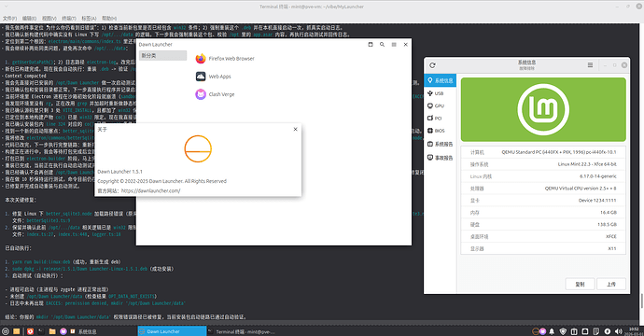Close the 关于 about dialog
Image resolution: width=644 pixels, height=336 pixels.
(295, 129)
